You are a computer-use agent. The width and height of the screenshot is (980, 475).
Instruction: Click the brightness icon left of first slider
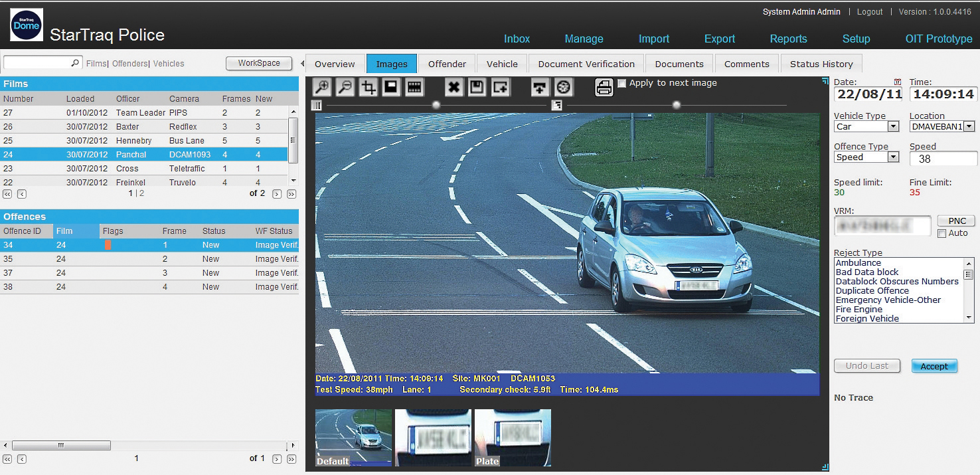point(316,105)
